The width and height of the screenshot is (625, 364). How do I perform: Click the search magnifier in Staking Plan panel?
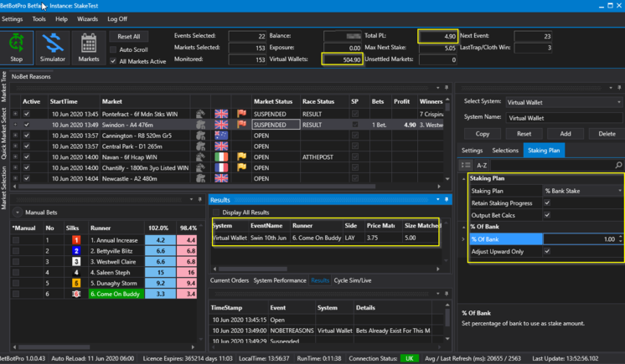pos(618,166)
